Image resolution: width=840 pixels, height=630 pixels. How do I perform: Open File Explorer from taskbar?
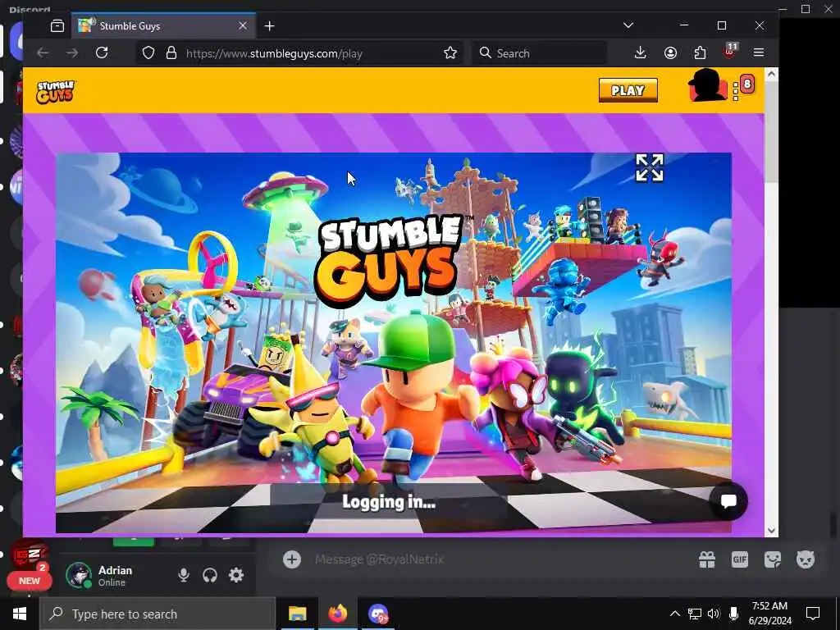(297, 614)
